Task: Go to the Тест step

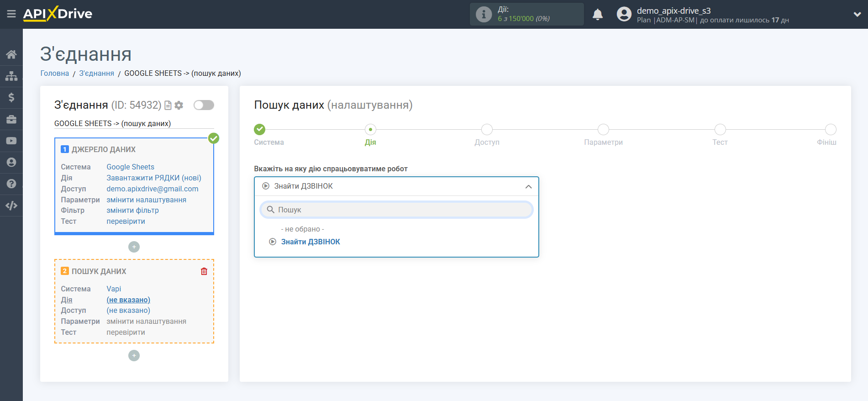Action: pyautogui.click(x=720, y=130)
